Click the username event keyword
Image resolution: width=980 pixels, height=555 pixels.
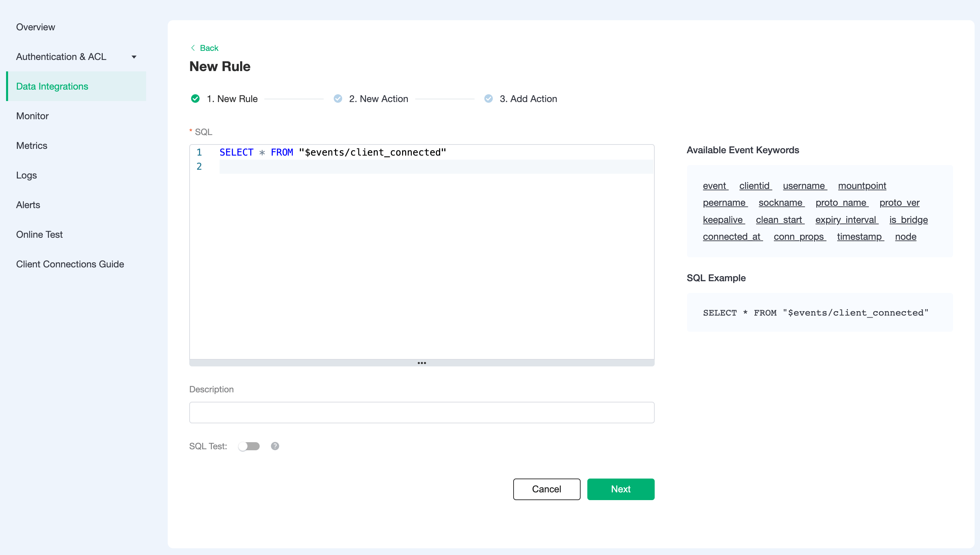tap(804, 186)
